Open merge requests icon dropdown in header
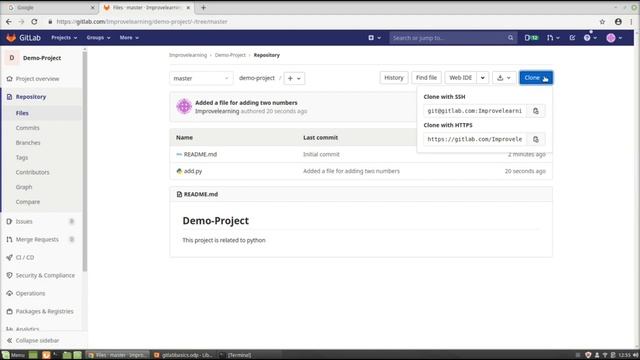Screen dimensions: 640x360 [x=553, y=38]
